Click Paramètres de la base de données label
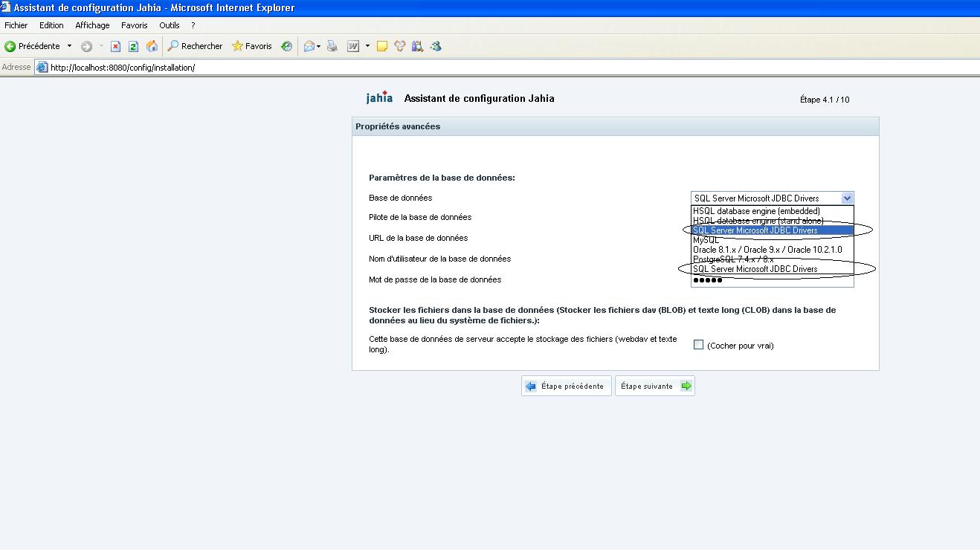Viewport: 980px width, 550px height. coord(442,178)
